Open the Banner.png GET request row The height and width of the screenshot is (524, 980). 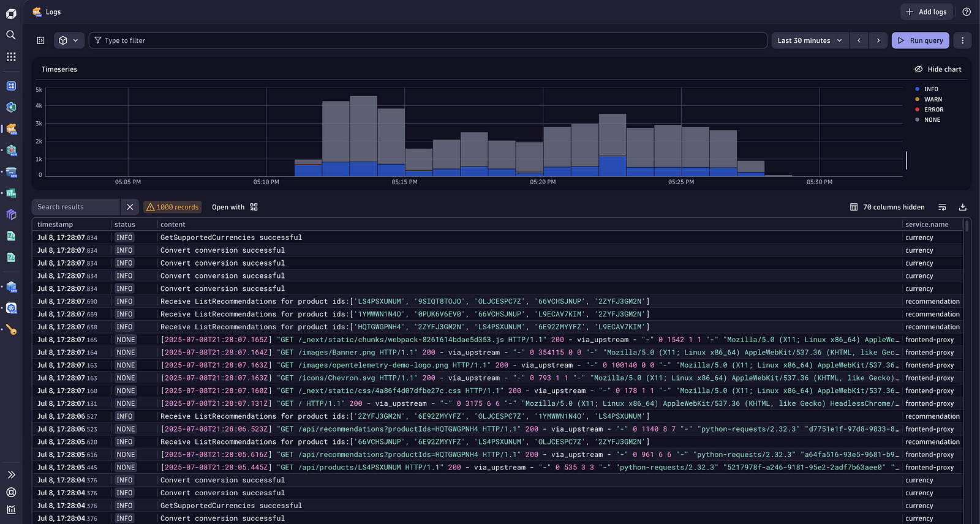point(497,353)
